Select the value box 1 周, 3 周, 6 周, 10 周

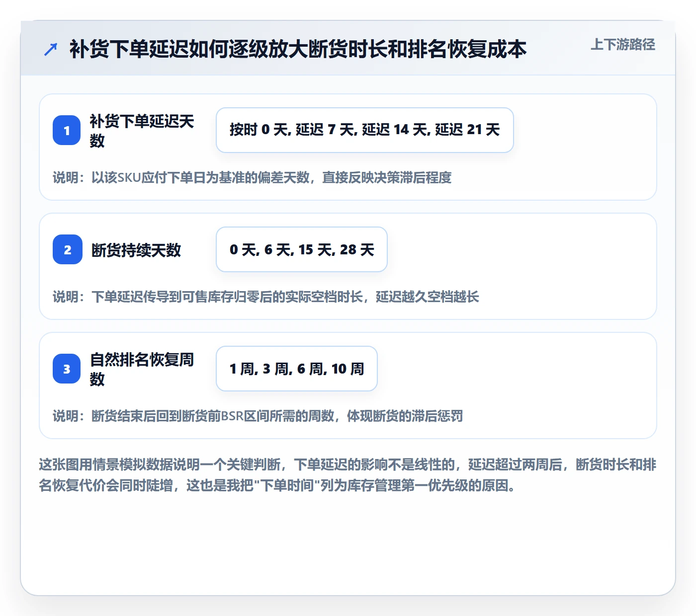pos(297,369)
